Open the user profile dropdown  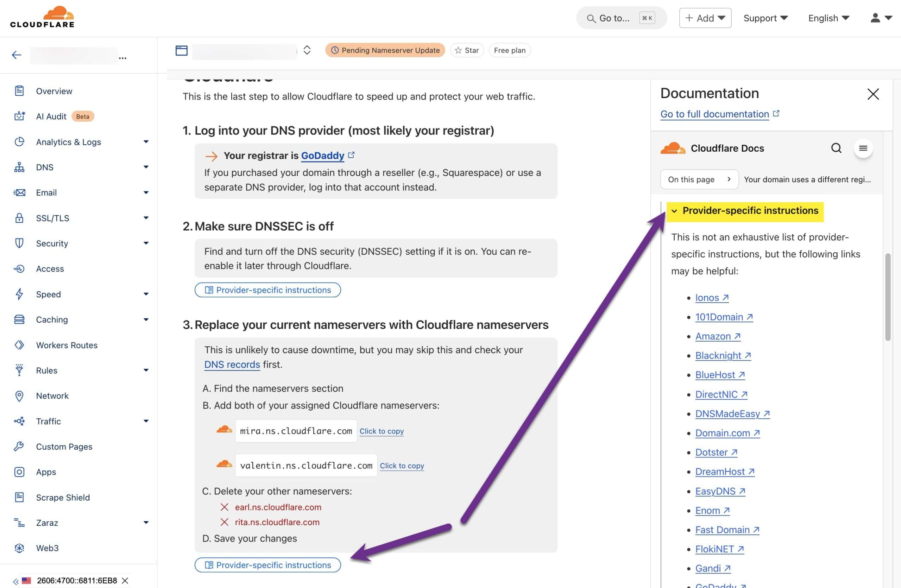881,18
